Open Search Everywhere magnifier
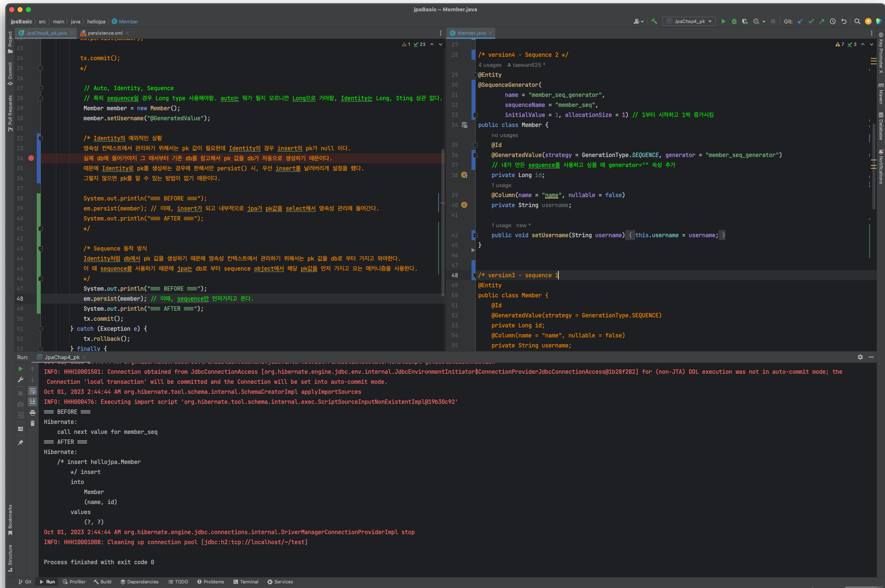Viewport: 885px width, 588px height. (x=857, y=21)
